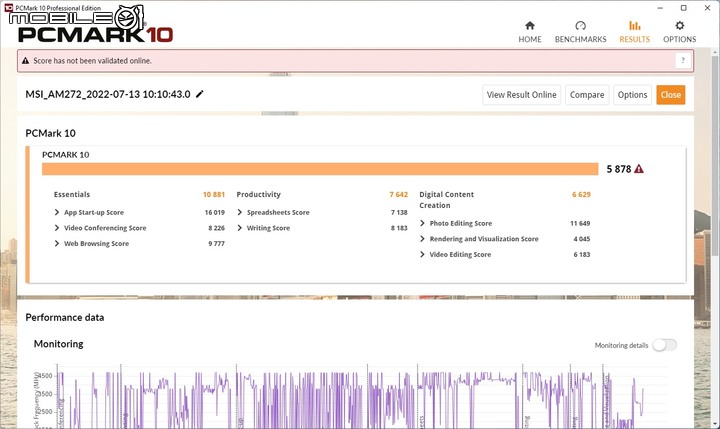Expand Writing Score
720x429 pixels.
[x=240, y=228]
